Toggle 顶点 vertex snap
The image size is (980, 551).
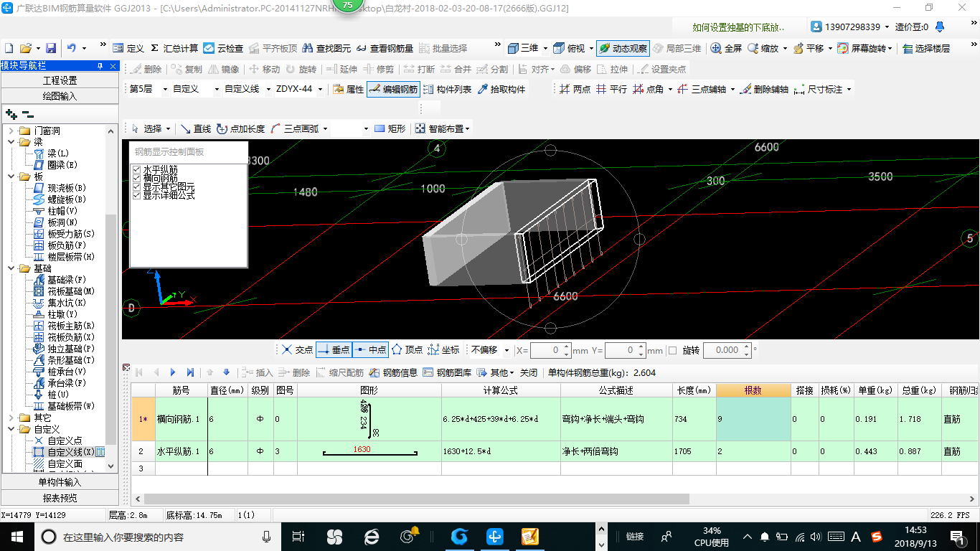[407, 350]
